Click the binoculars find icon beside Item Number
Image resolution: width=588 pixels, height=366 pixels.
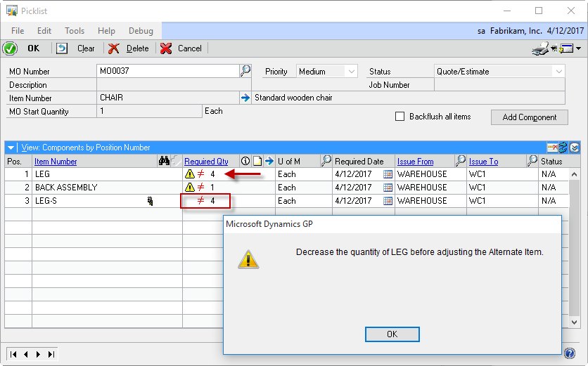click(164, 161)
